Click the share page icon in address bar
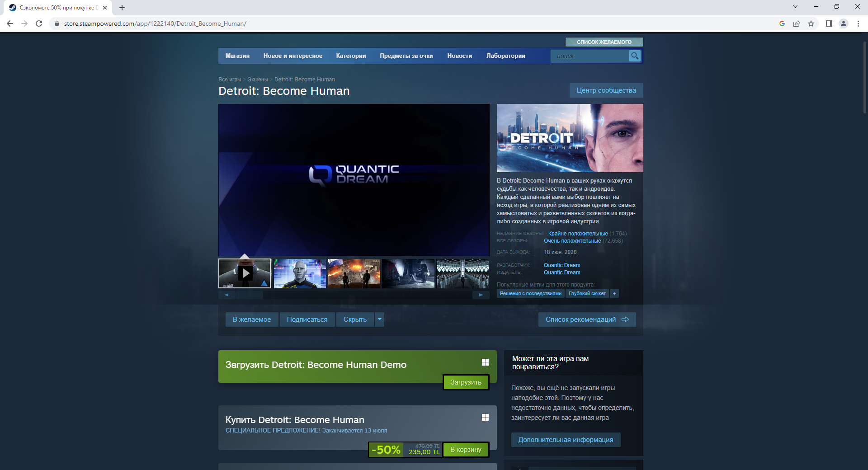This screenshot has width=868, height=470. (797, 23)
